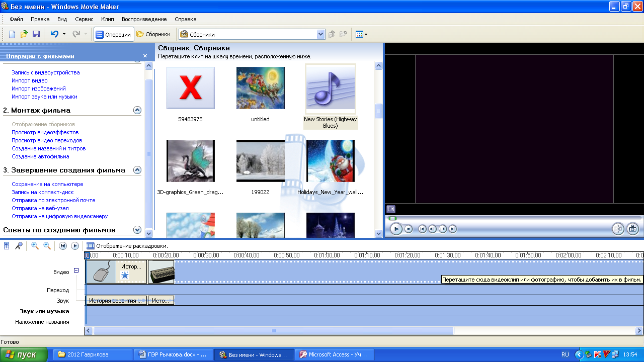Screen dimensions: 644x362
Task: Click Отправка на веб-узел link
Action: tap(40, 208)
